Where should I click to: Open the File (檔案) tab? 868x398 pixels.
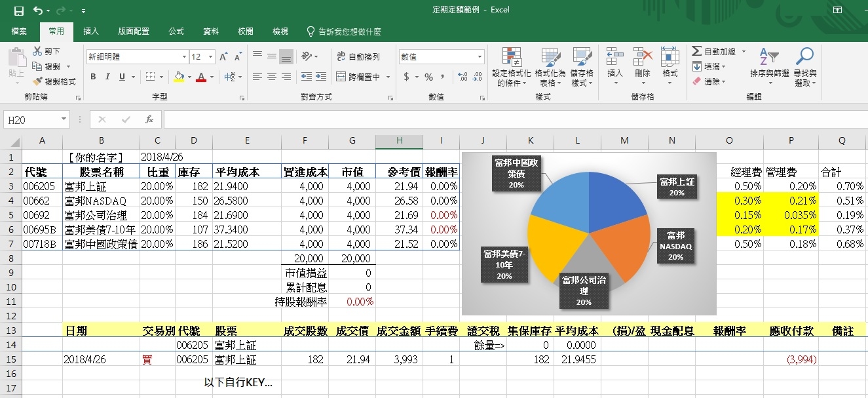pos(19,31)
